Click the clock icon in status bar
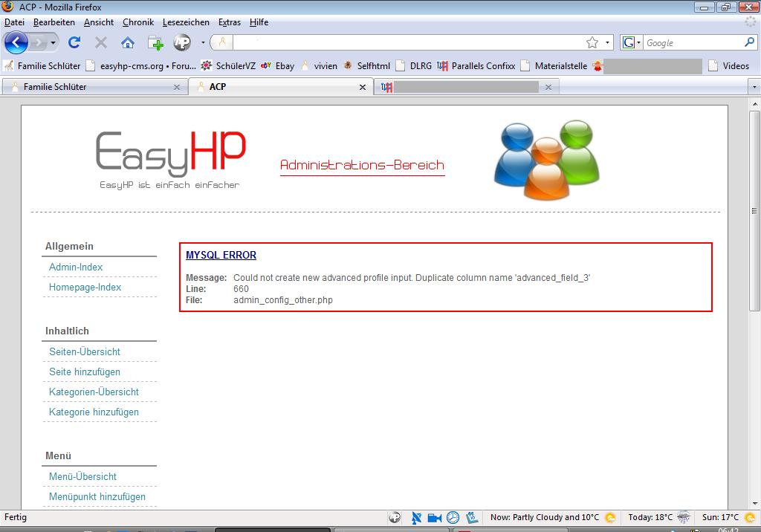 coord(453,517)
